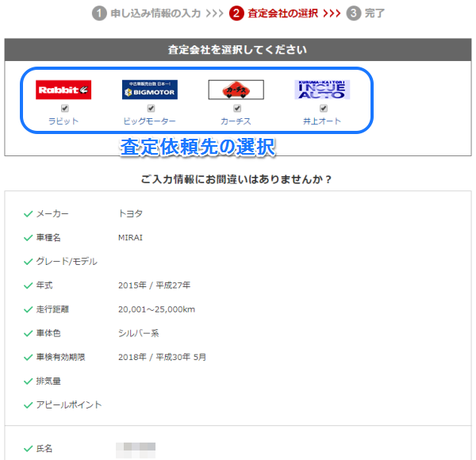Image resolution: width=476 pixels, height=460 pixels.
Task: Click the green checkmark beside 氏名
Action: pyautogui.click(x=29, y=449)
